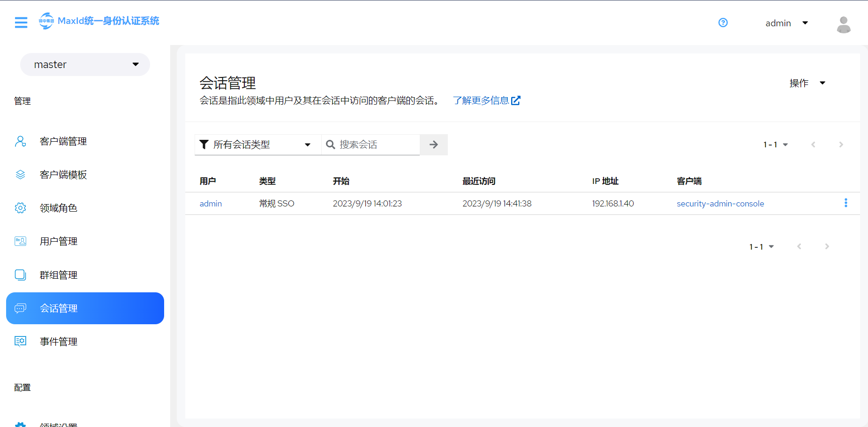This screenshot has height=427, width=868.
Task: Click the external link icon after 了解更多信息
Action: (516, 100)
